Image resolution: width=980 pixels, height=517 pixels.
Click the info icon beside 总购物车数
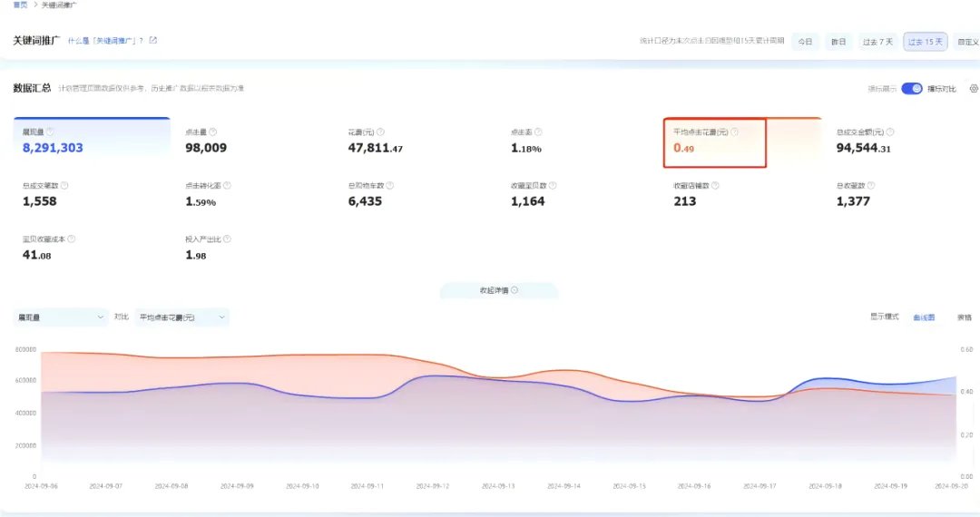(x=390, y=185)
